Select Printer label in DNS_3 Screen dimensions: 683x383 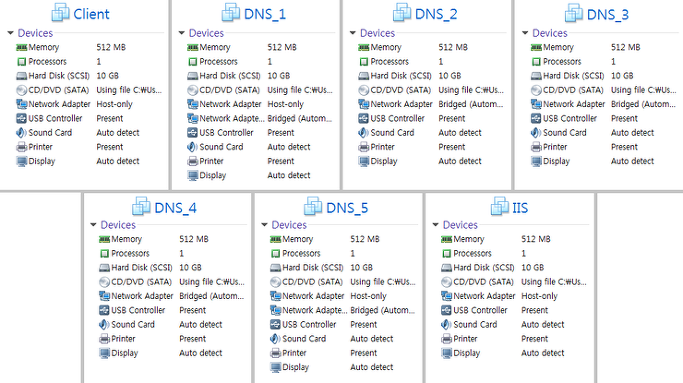555,147
